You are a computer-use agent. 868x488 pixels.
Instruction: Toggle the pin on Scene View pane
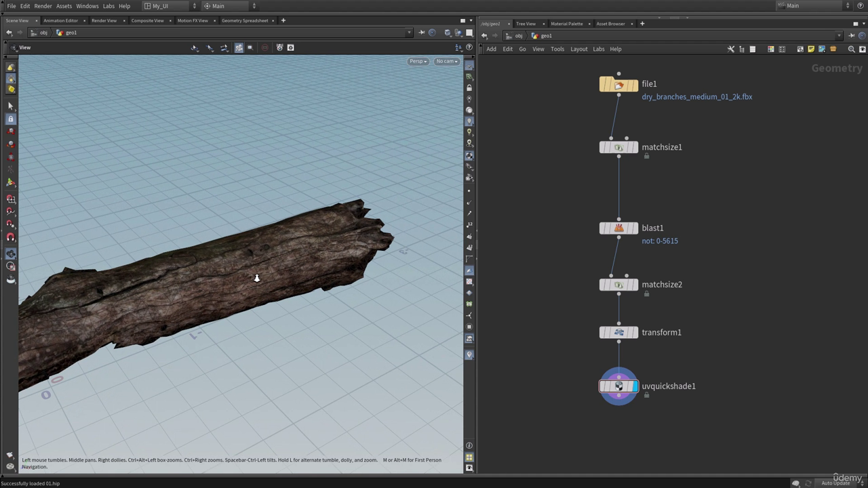[x=421, y=33]
